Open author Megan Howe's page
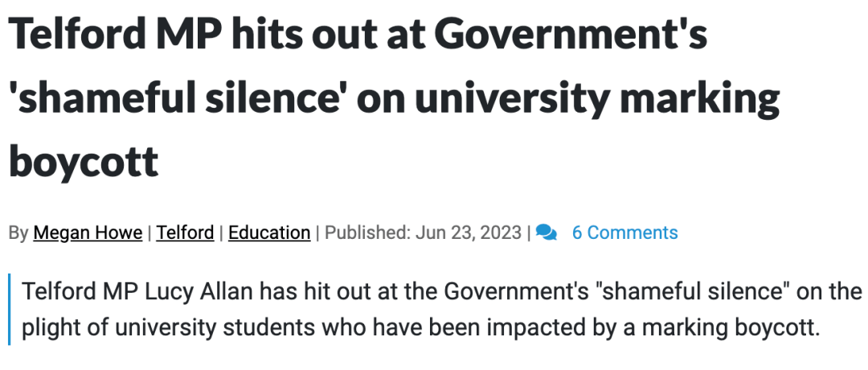Viewport: 868px width, 370px height. pos(88,232)
